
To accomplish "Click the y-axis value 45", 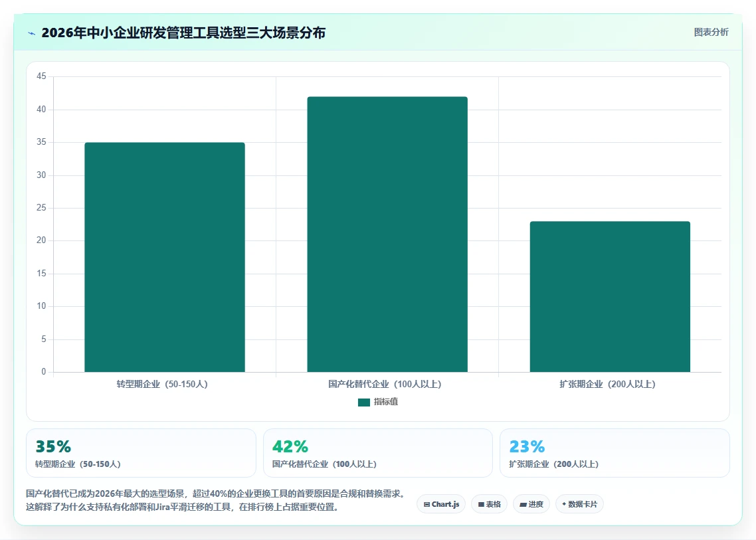I will tap(41, 76).
